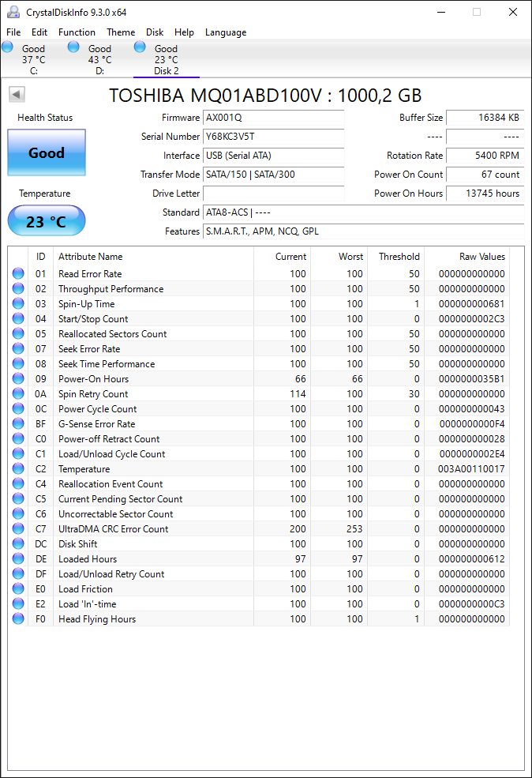The image size is (532, 778).
Task: Click status orb of G-Sense Error Rate row
Action: click(x=18, y=423)
